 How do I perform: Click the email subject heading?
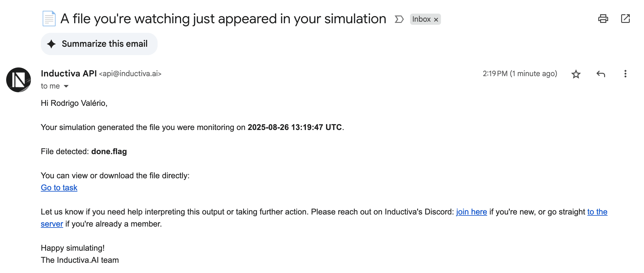[x=223, y=19]
